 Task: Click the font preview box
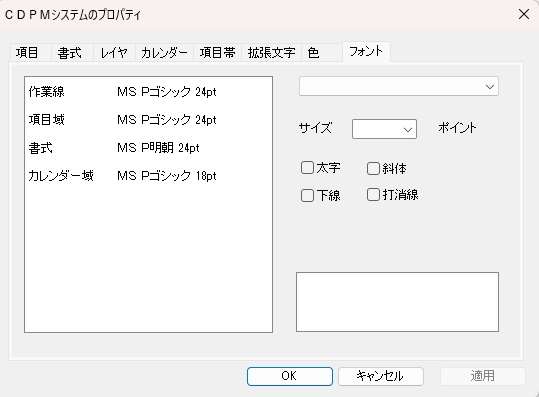pyautogui.click(x=397, y=302)
